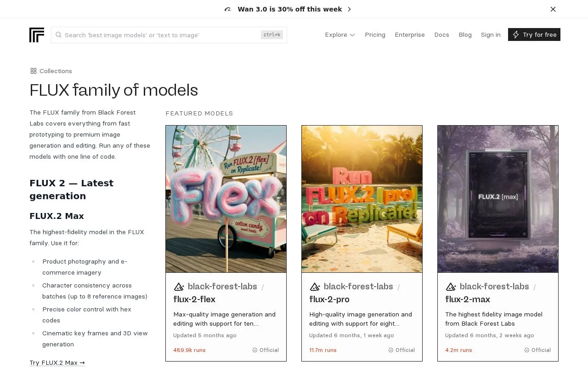Click 'Product photography and e-commerce imagery' bullet
This screenshot has height=368, width=588.
85,267
